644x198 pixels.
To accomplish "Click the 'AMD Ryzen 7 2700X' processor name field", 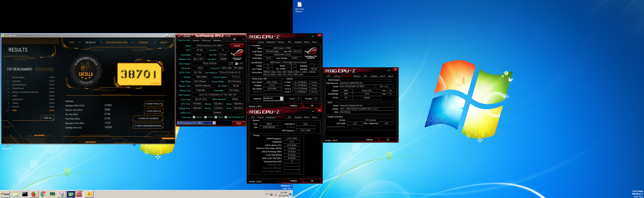I will (x=282, y=48).
